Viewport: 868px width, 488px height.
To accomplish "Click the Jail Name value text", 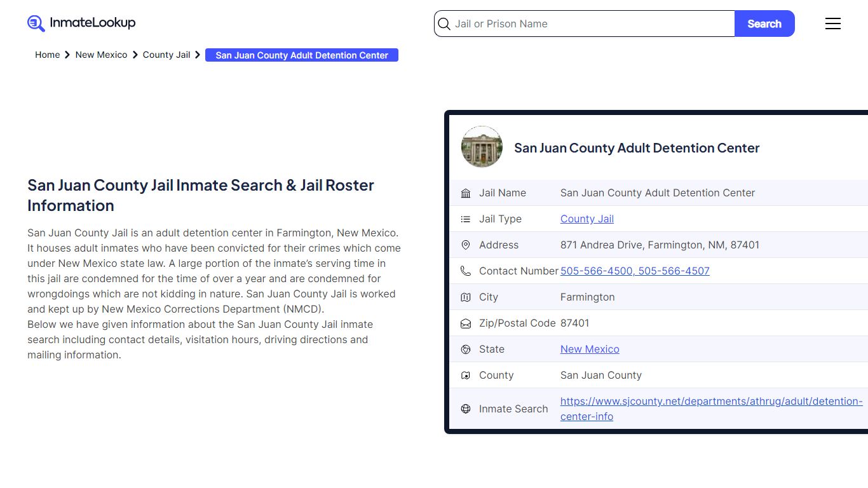I will (658, 193).
